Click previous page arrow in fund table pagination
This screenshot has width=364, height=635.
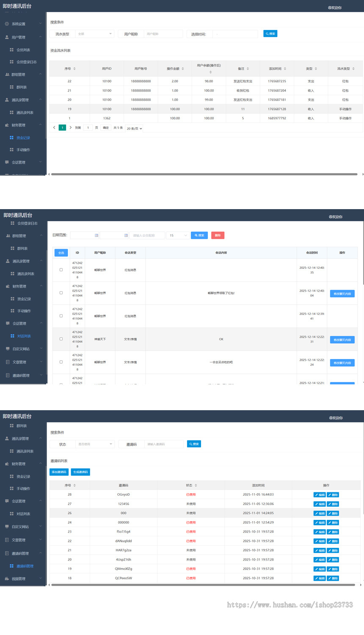tap(54, 127)
